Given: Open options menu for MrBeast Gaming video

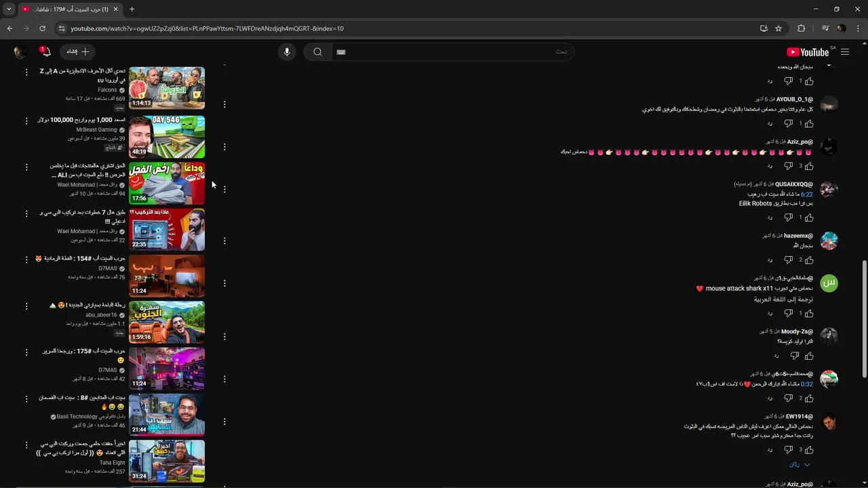Looking at the screenshot, I should tap(26, 121).
